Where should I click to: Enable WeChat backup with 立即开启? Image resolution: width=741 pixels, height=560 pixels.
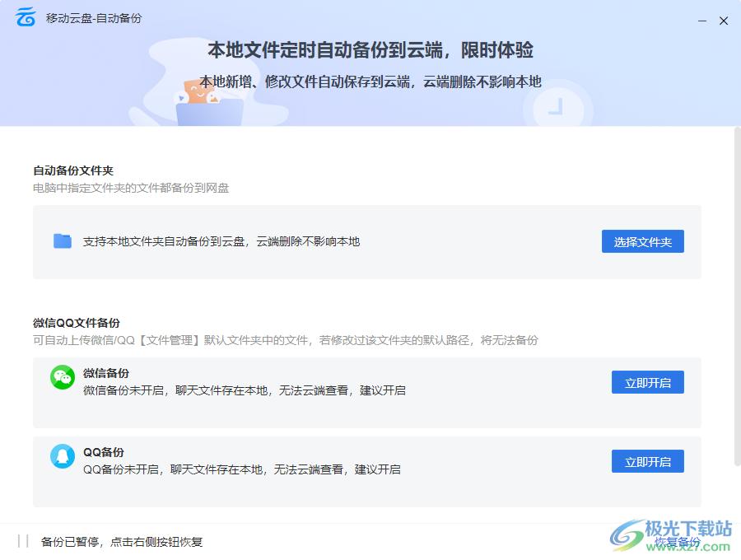pyautogui.click(x=647, y=382)
